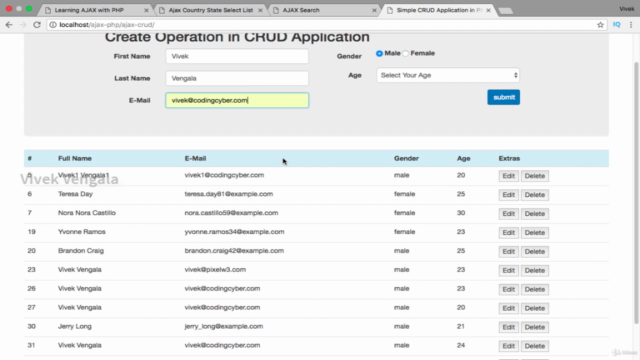Close the Simple CRUD Application tab
This screenshot has width=640, height=360.
click(x=488, y=10)
